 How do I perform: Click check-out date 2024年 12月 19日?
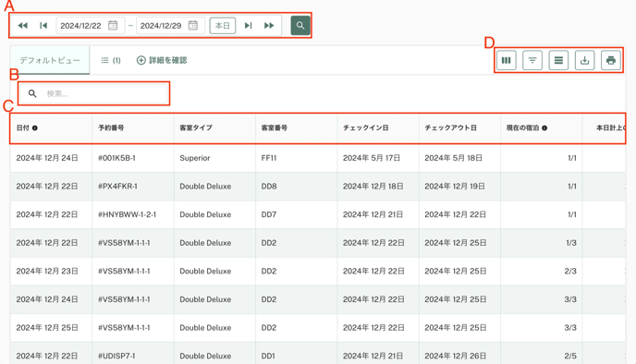[455, 187]
